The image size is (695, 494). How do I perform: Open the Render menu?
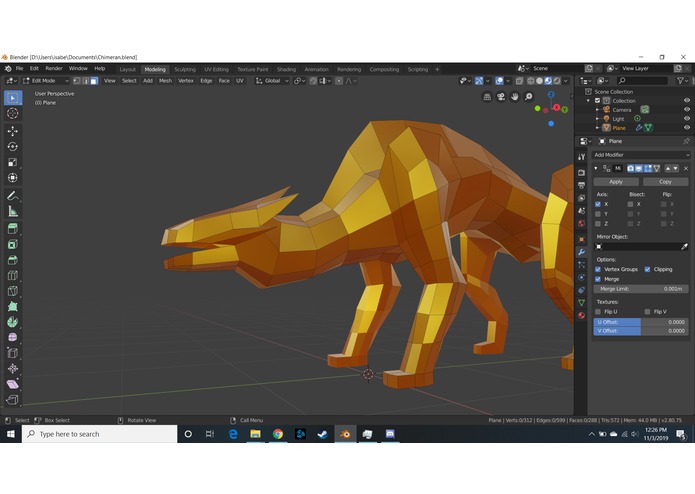54,69
